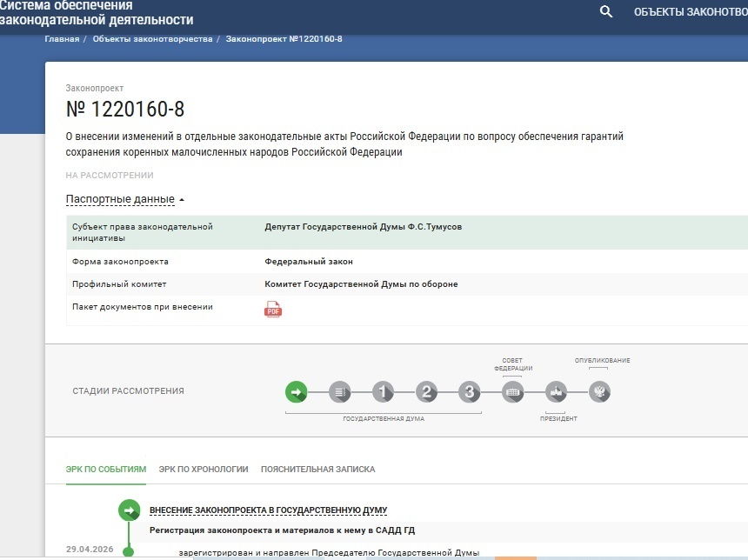
Task: Click the СОВЕТ ФЕДЕРАЦИИ stage label
Action: click(x=513, y=364)
